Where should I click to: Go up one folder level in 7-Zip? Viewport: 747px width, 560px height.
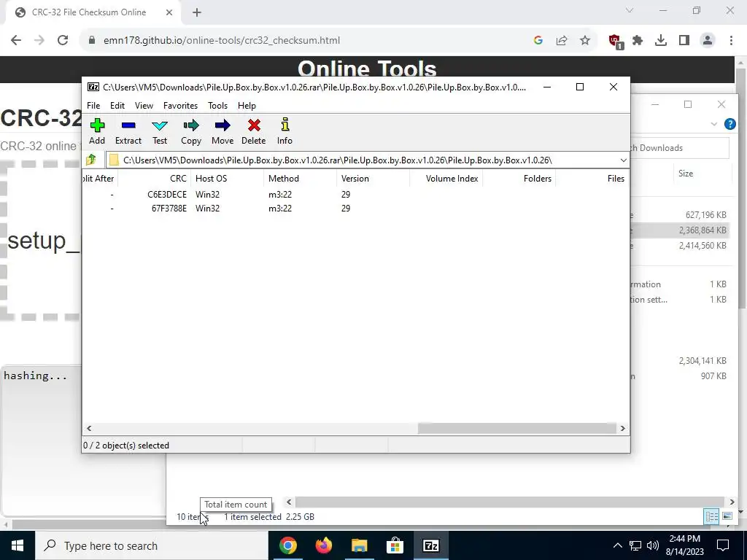tap(91, 160)
